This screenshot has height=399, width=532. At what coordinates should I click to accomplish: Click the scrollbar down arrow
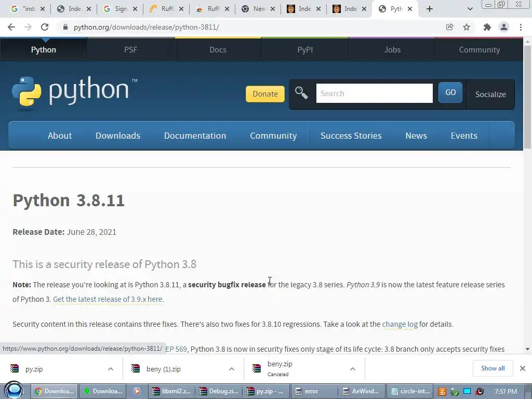(527, 349)
